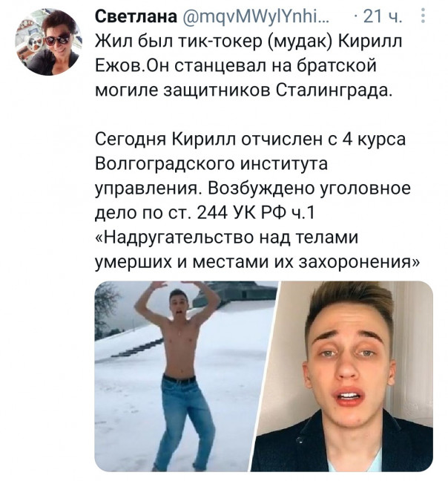This screenshot has height=481, width=448.
Task: Open Светлана's round profile avatar
Action: pos(48,42)
